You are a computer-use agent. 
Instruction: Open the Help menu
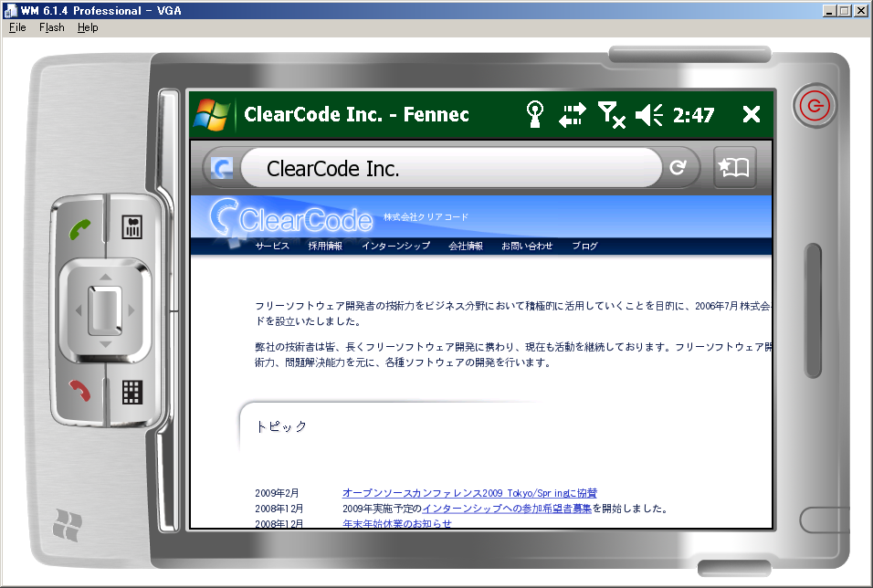pyautogui.click(x=88, y=27)
